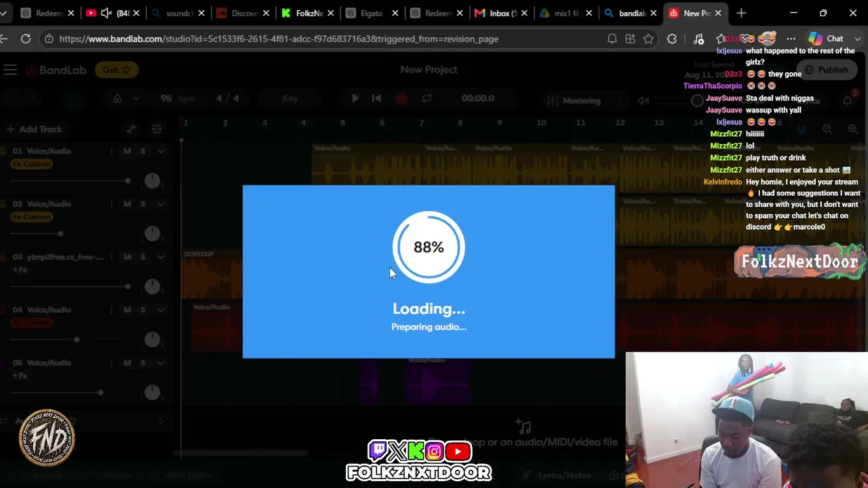Image resolution: width=868 pixels, height=488 pixels.
Task: Open the Key selector
Action: point(290,98)
